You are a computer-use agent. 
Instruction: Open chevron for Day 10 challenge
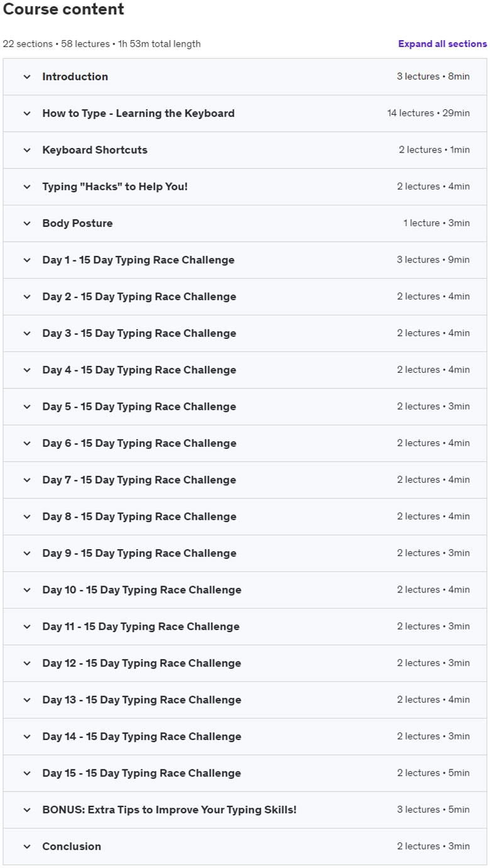(27, 590)
